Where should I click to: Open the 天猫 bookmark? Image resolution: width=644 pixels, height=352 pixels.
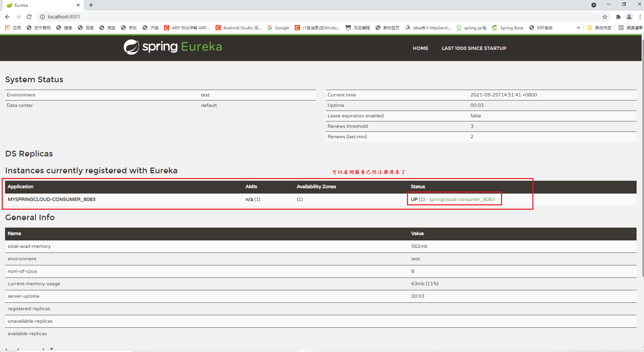[x=150, y=28]
